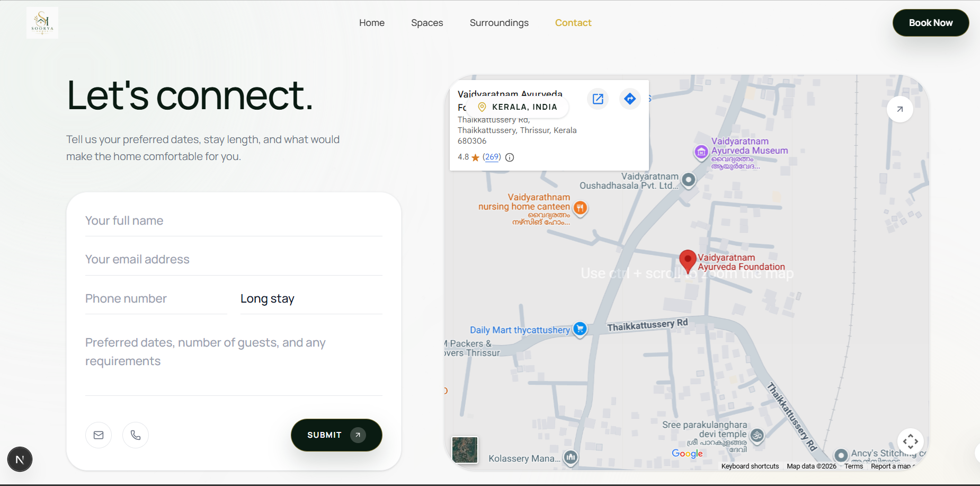Click the Phone number field
The height and width of the screenshot is (486, 980).
tap(156, 298)
